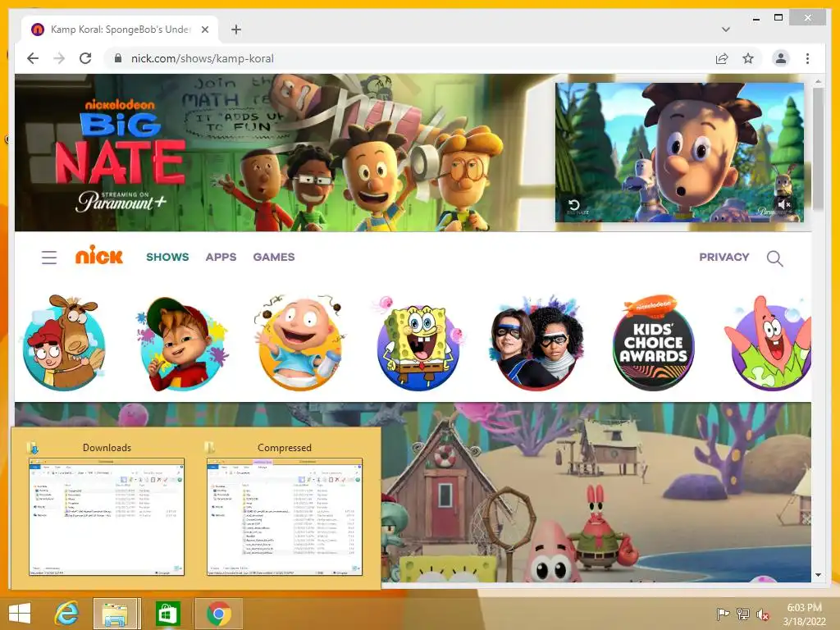Image resolution: width=840 pixels, height=630 pixels.
Task: Open the hamburger site menu
Action: [49, 258]
